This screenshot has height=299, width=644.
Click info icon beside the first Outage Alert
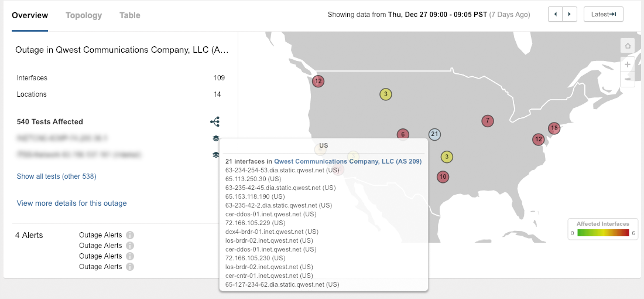point(130,235)
